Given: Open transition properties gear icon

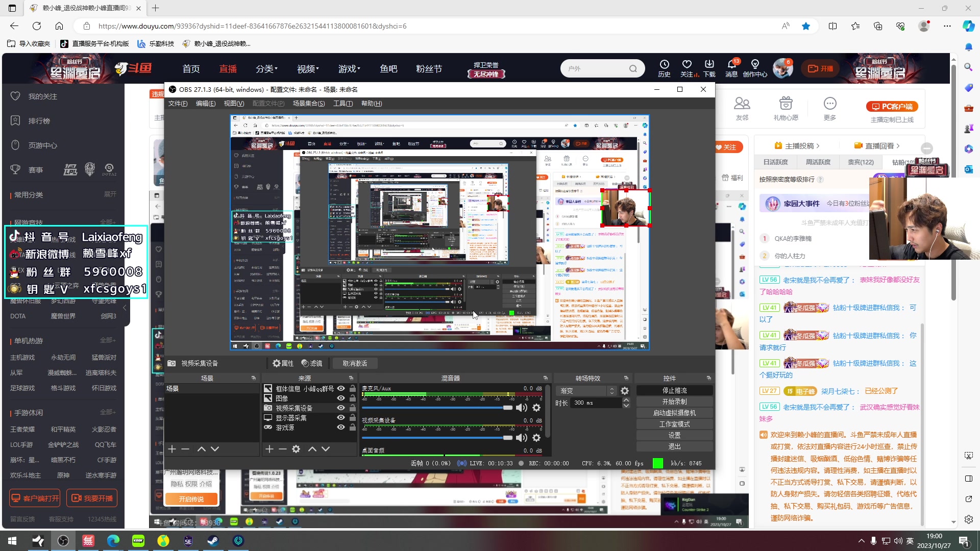Looking at the screenshot, I should click(625, 391).
